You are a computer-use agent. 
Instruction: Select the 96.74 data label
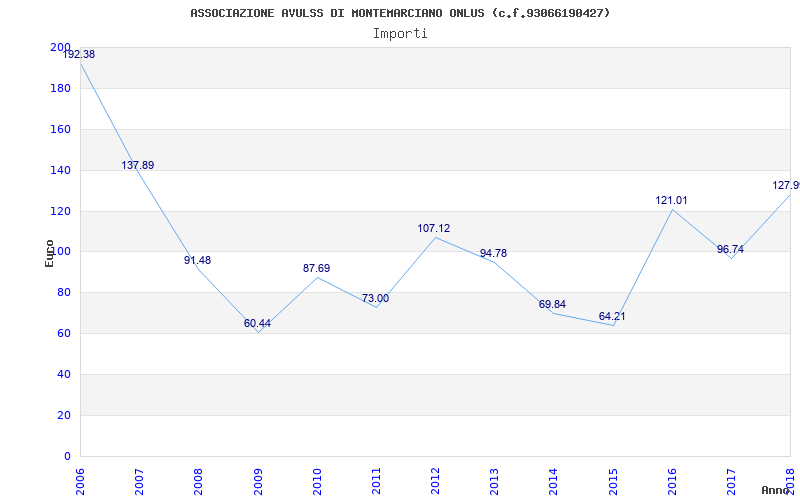[x=730, y=249]
